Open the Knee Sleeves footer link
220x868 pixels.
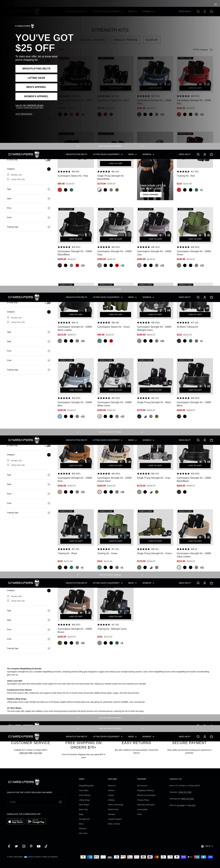click(x=85, y=795)
